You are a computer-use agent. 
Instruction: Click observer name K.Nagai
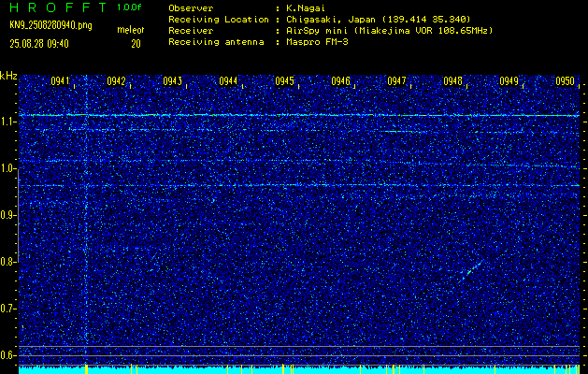point(305,8)
